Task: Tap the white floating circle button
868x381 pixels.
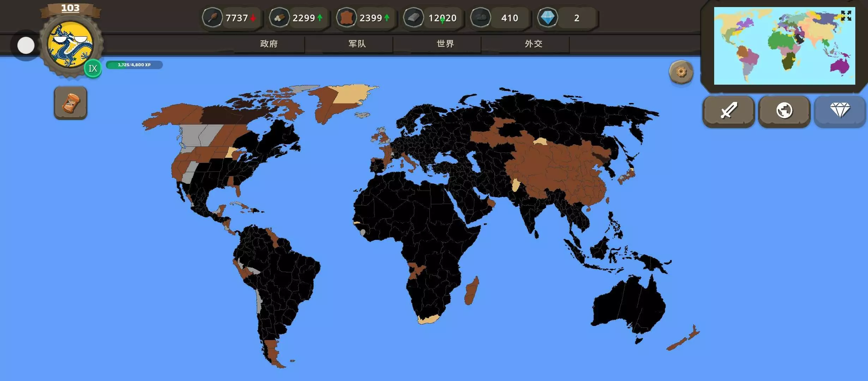Action: click(26, 46)
